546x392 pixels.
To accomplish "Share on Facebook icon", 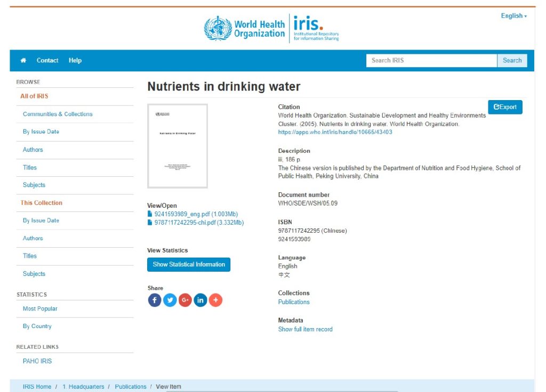I will tap(155, 300).
